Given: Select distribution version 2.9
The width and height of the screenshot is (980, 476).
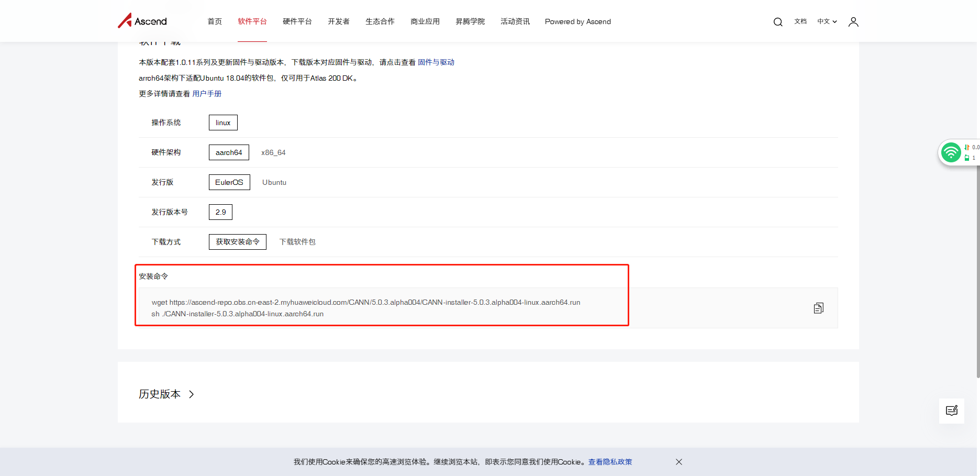Looking at the screenshot, I should 220,212.
